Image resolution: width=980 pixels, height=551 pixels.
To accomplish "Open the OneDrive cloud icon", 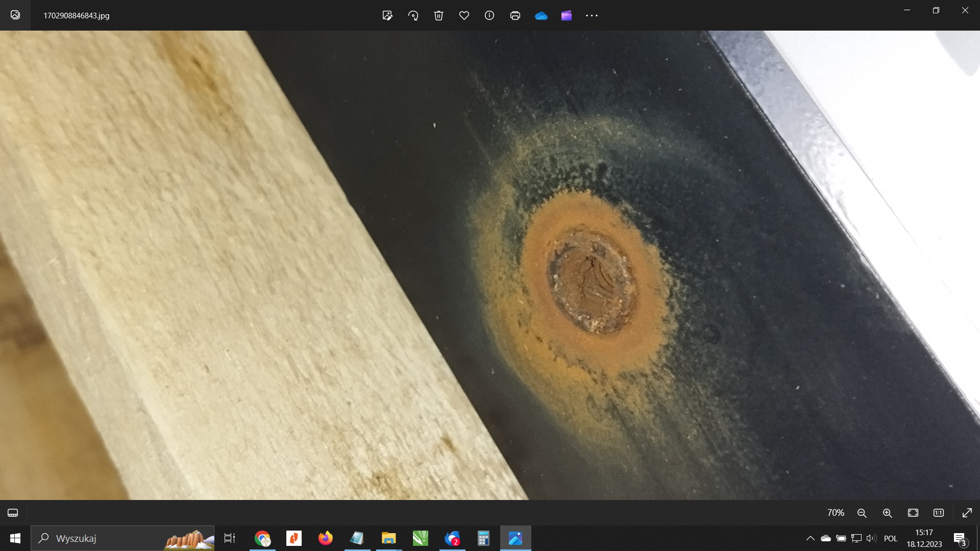I will (541, 16).
